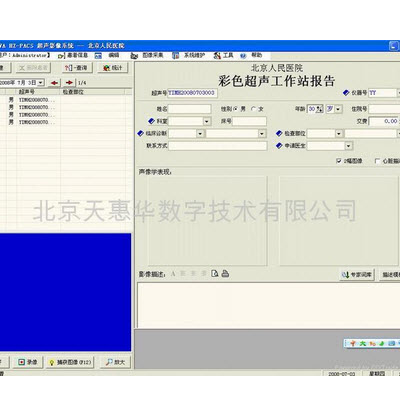The image size is (400, 400).
Task: Expand the 科室 department dropdown
Action: point(207,121)
